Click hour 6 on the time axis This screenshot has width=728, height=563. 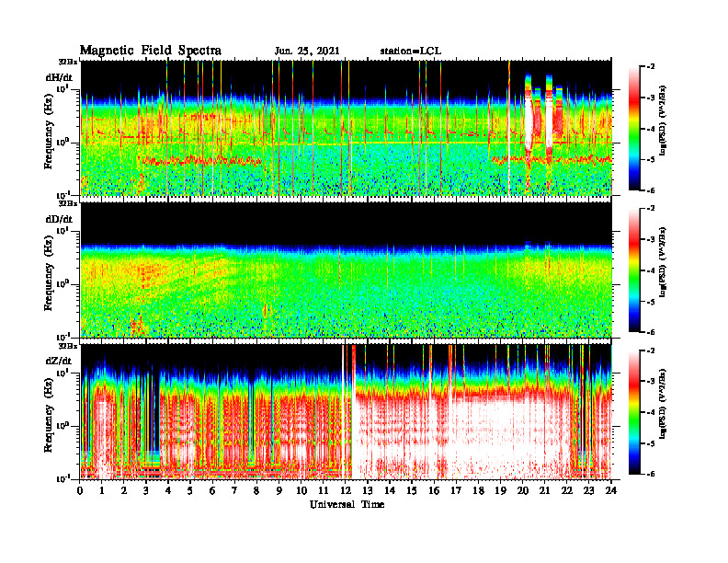212,491
